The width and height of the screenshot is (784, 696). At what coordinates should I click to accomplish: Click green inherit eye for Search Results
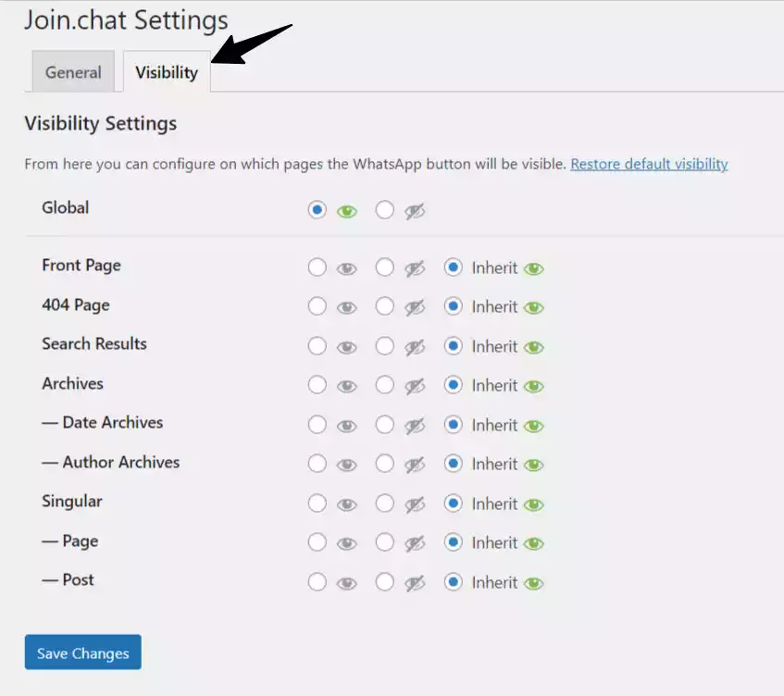533,347
